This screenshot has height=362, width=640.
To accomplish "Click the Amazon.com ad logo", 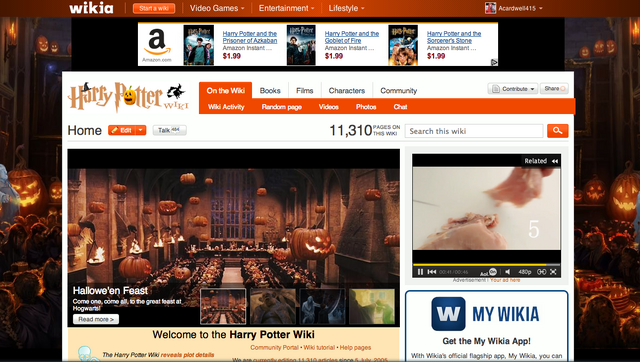I will pos(157,45).
